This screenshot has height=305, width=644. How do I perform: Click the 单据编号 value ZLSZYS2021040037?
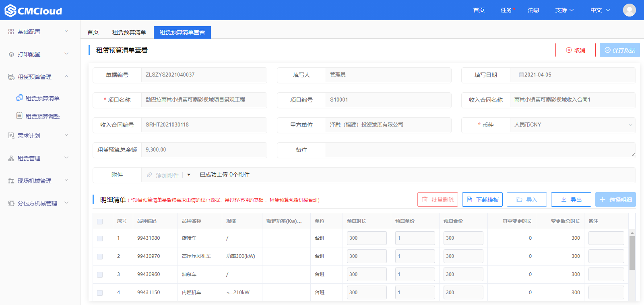[x=170, y=75]
